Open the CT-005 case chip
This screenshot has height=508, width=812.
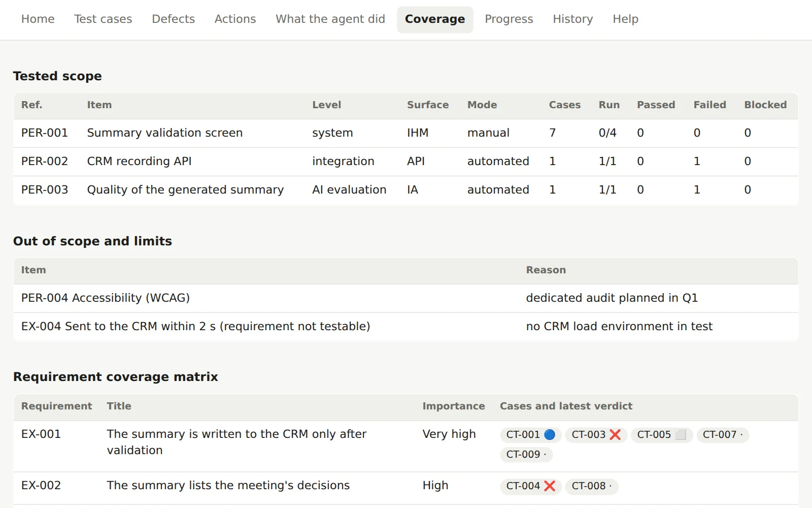[661, 435]
